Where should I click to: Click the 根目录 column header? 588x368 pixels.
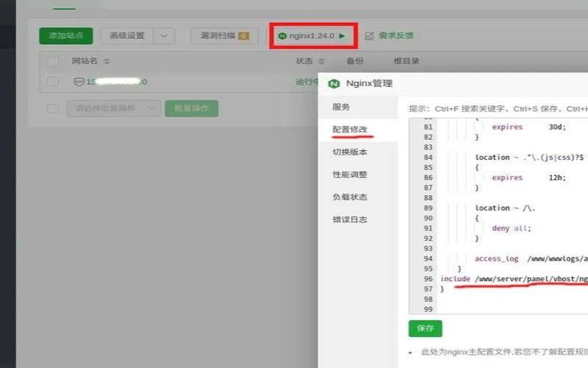coord(406,61)
